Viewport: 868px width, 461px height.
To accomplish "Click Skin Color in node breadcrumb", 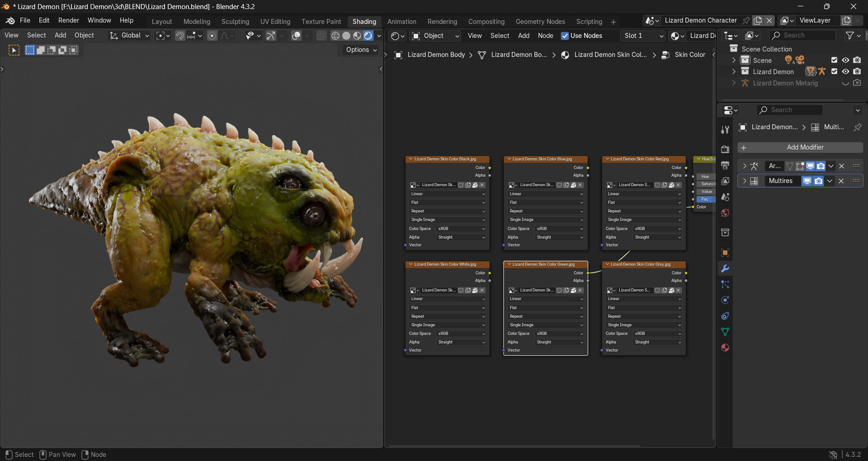I will pos(690,55).
